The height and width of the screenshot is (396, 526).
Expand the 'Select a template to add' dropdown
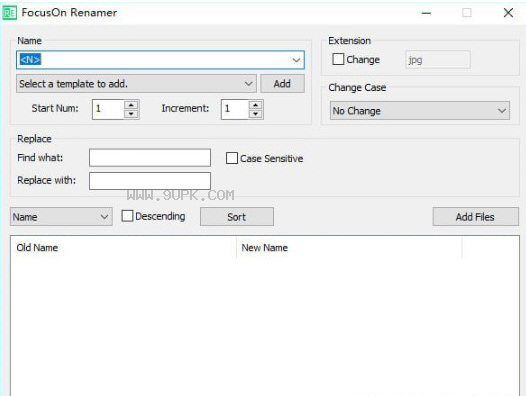136,84
